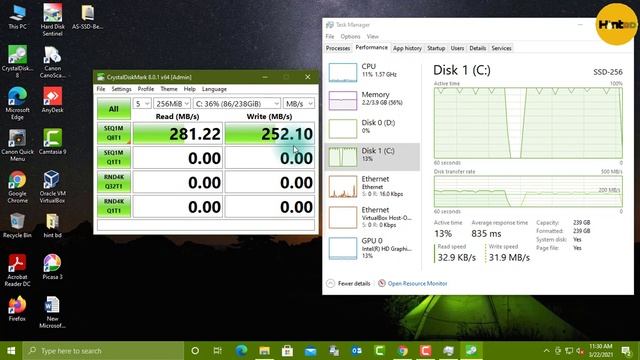Run SEQ1M Q8T1 test button

[114, 133]
